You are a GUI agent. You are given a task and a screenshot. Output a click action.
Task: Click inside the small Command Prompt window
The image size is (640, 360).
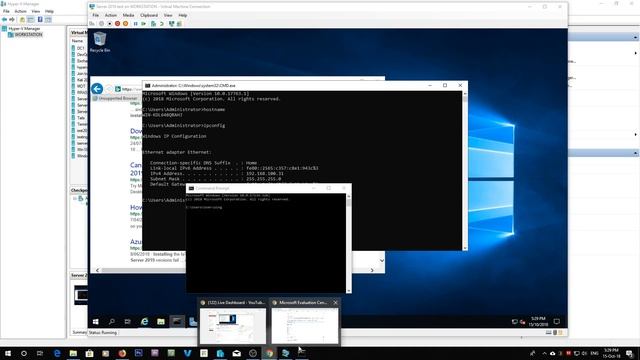point(265,243)
